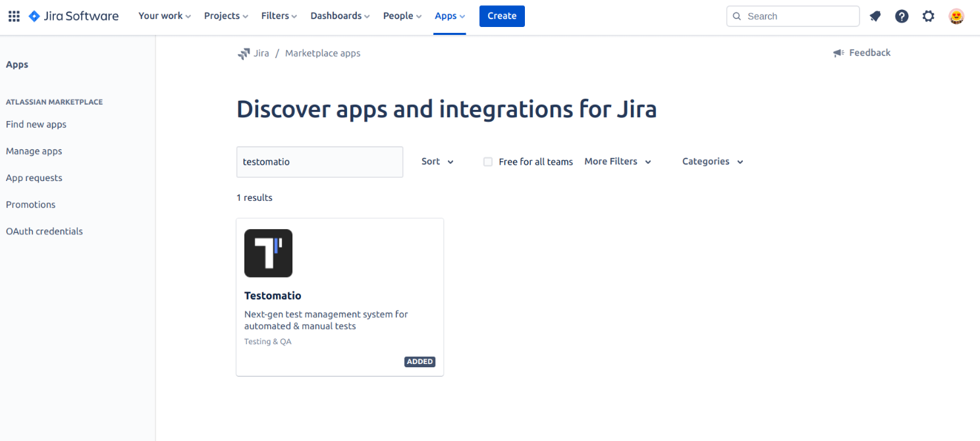
Task: Open OAuth credentials in the sidebar
Action: tap(44, 231)
